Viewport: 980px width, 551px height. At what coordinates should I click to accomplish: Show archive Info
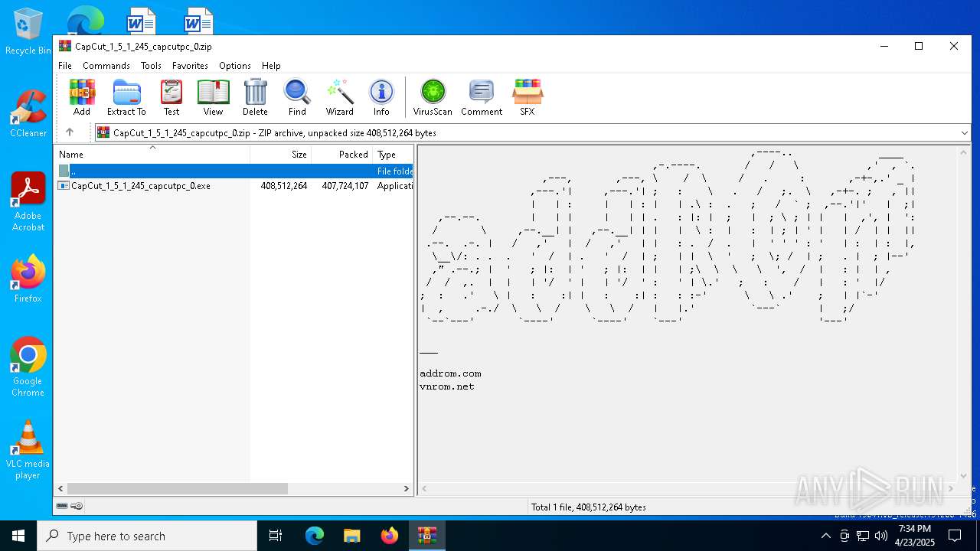(x=381, y=97)
